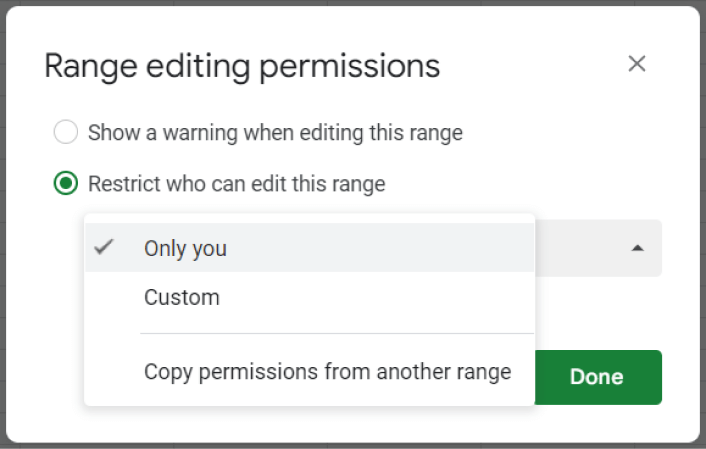
Task: Select 'Restrict who can edit this range' radio
Action: [66, 183]
